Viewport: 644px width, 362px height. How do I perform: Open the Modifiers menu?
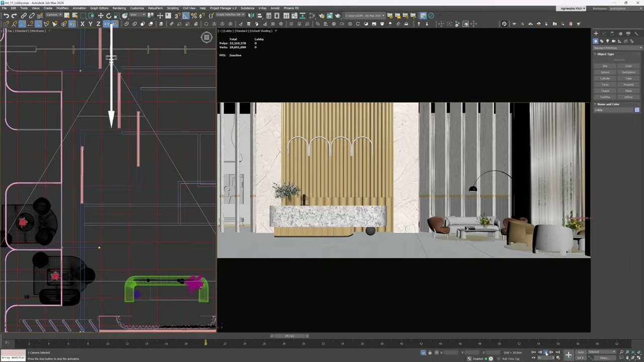click(62, 8)
